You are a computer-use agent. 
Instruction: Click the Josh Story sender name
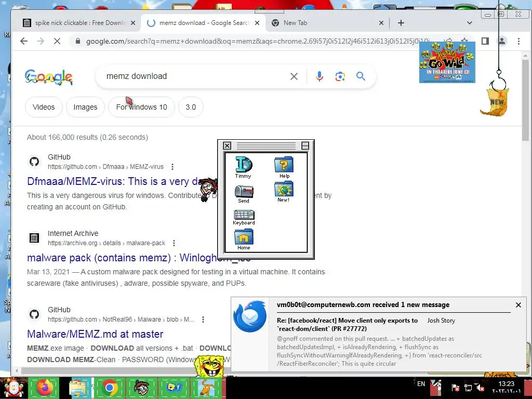tap(441, 321)
